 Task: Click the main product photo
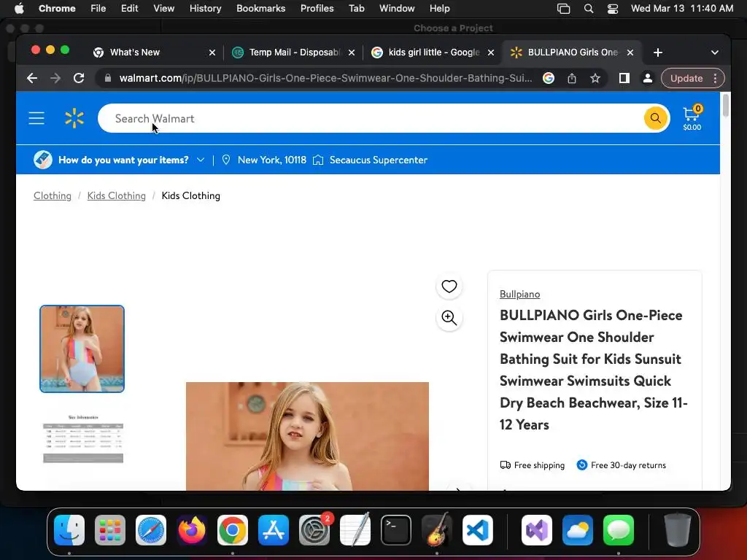point(307,436)
